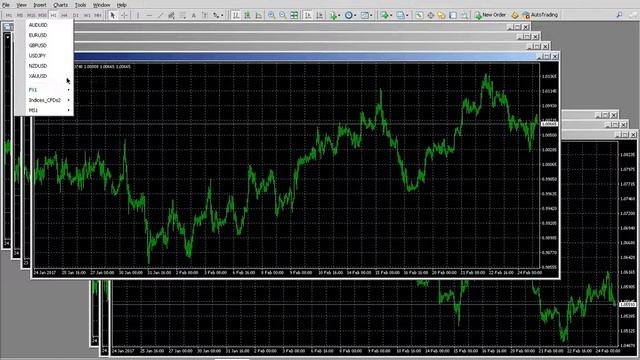
Task: Open the File menu
Action: point(6,5)
